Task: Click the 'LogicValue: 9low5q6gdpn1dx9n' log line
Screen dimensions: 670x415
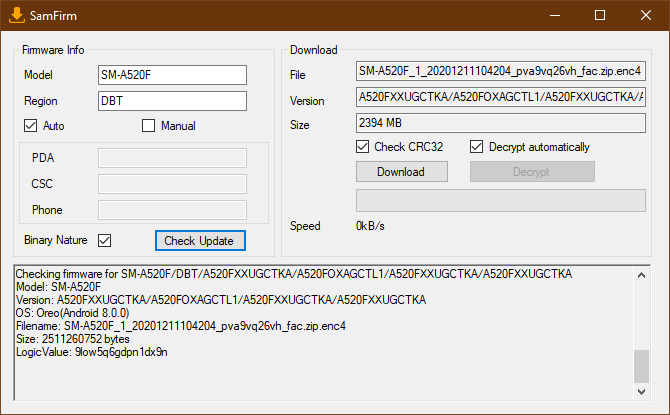Action: click(91, 352)
